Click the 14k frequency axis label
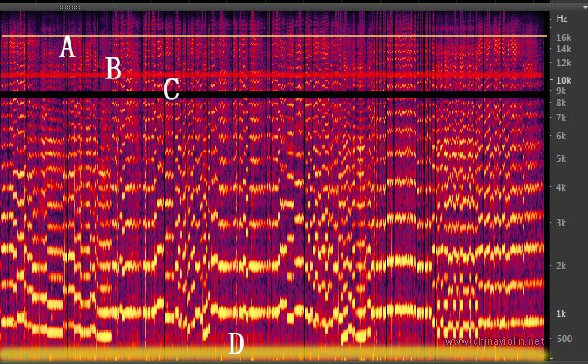The image size is (588, 364). click(x=563, y=50)
